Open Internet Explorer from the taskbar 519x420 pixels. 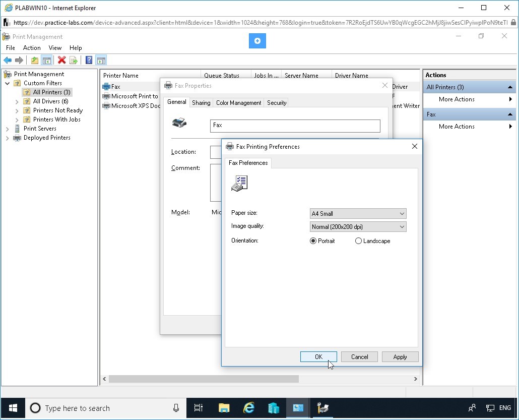(x=248, y=408)
